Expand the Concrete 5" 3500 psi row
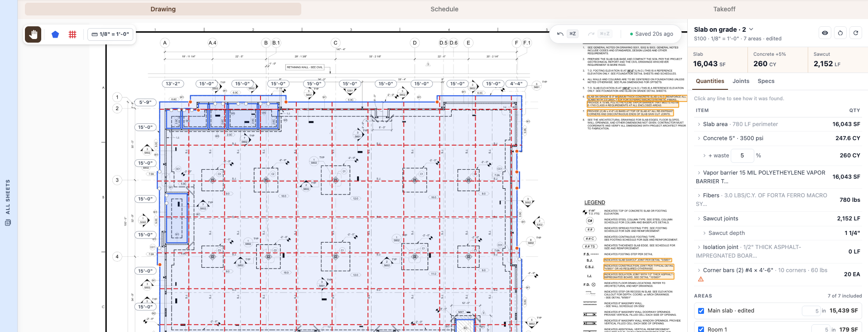The width and height of the screenshot is (868, 332). (x=778, y=138)
